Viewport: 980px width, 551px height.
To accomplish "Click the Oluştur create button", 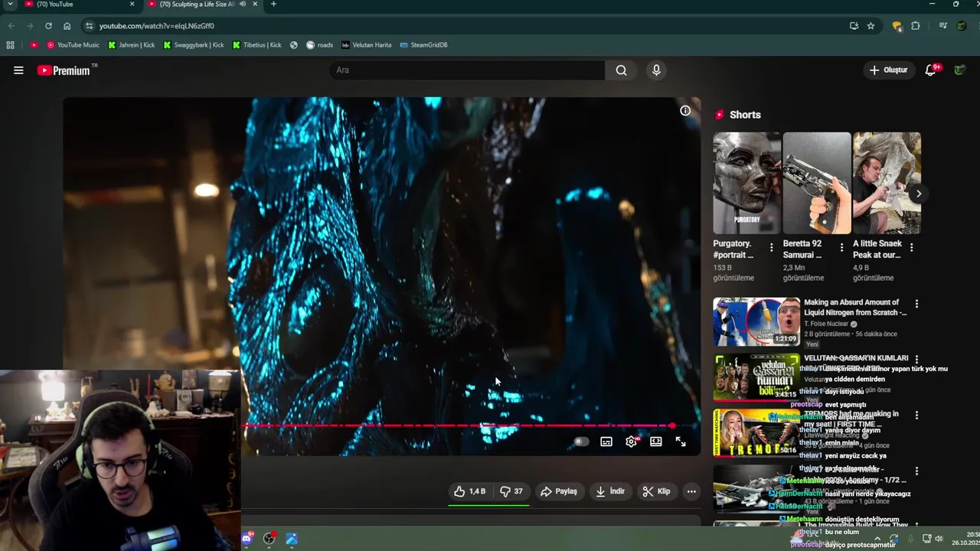I will (888, 70).
